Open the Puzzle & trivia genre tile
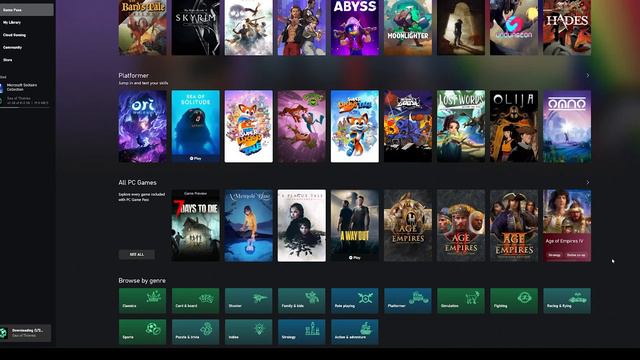This screenshot has width=640, height=360. point(196,332)
